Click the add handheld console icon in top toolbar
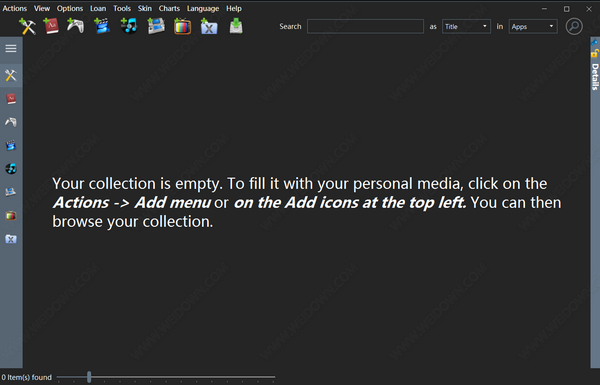 coord(156,26)
